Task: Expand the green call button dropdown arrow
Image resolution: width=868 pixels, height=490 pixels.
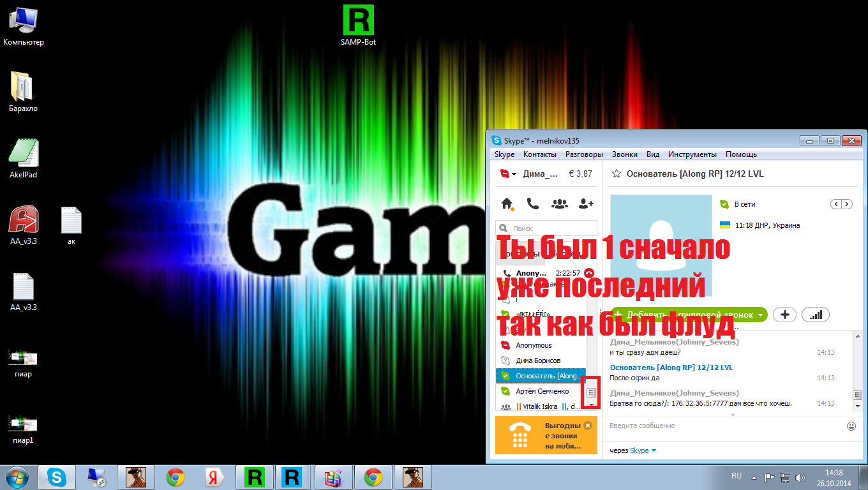Action: tap(761, 315)
